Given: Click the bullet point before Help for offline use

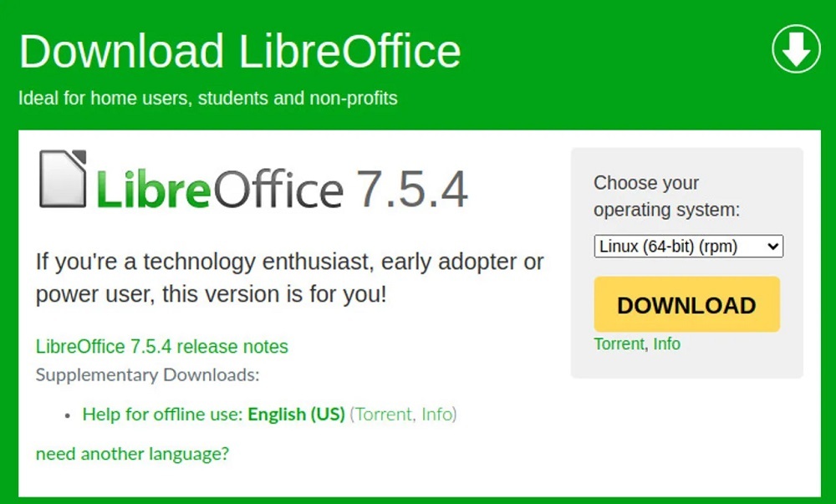Looking at the screenshot, I should (x=68, y=415).
